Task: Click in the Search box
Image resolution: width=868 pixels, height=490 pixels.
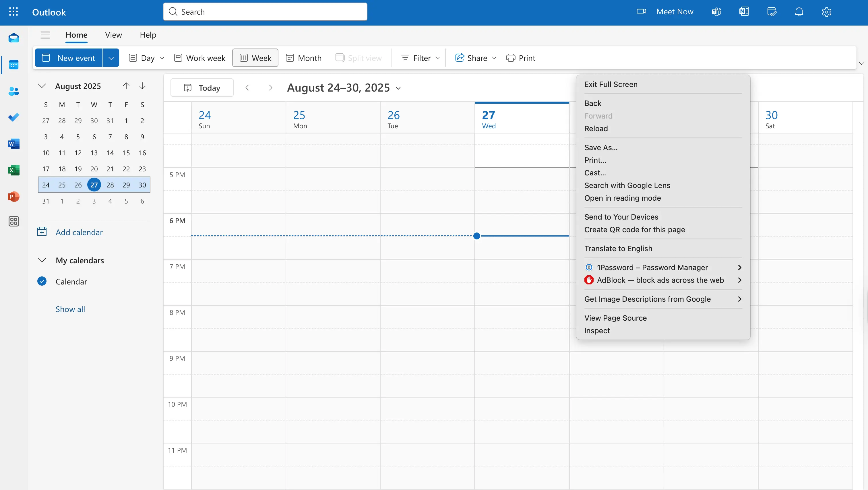Action: tap(265, 12)
